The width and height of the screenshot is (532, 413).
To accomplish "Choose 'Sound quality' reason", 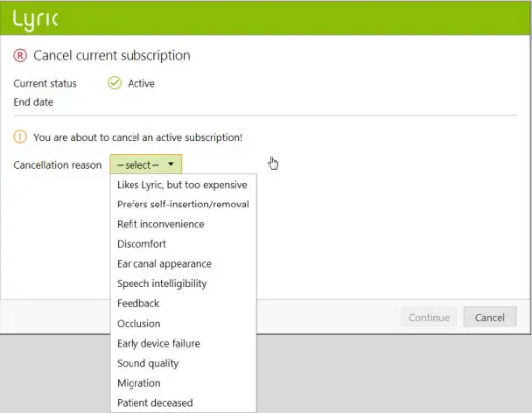I will coord(183,363).
